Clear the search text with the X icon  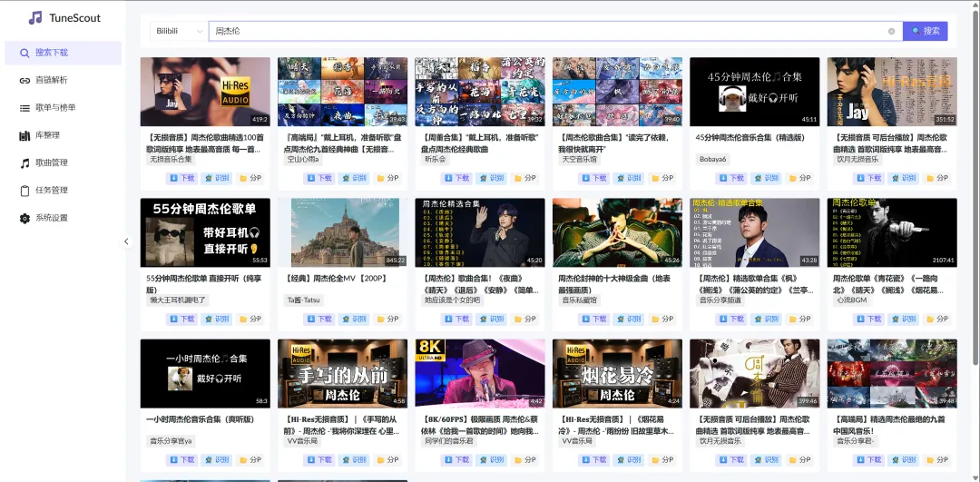(x=891, y=31)
